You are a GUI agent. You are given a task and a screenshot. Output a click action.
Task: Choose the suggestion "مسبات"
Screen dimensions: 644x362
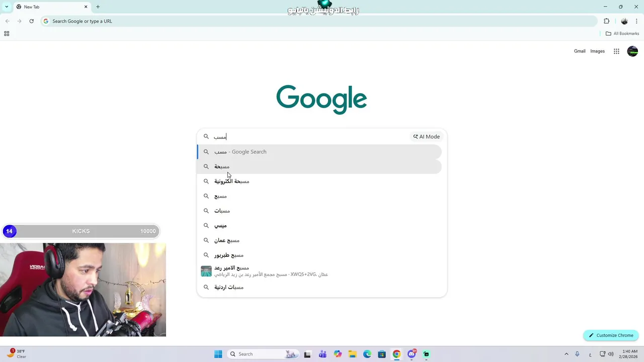[319, 211]
